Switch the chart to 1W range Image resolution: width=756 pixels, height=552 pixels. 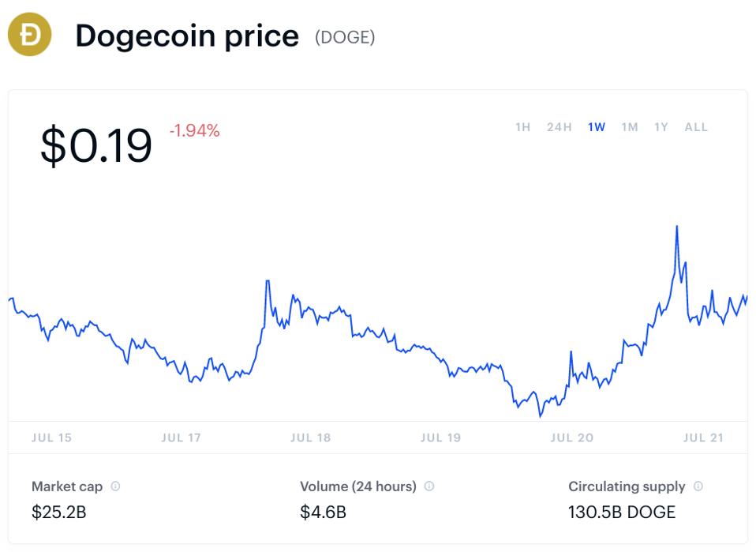(x=597, y=127)
